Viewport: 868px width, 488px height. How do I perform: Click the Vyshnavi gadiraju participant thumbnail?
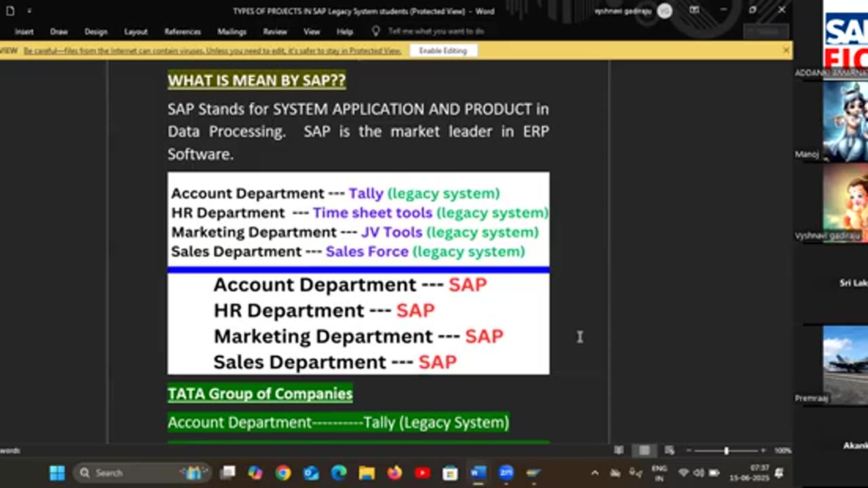(845, 201)
